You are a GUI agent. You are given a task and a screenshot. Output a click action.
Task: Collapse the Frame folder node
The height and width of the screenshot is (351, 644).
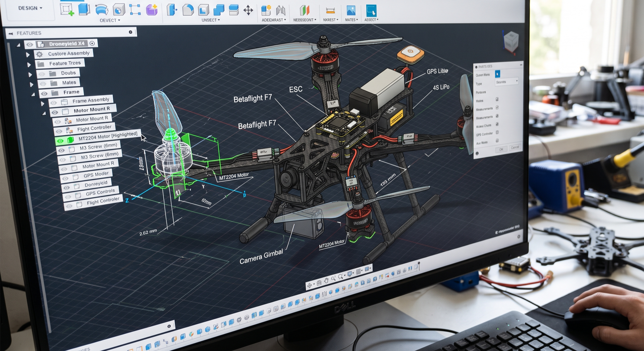tap(33, 94)
